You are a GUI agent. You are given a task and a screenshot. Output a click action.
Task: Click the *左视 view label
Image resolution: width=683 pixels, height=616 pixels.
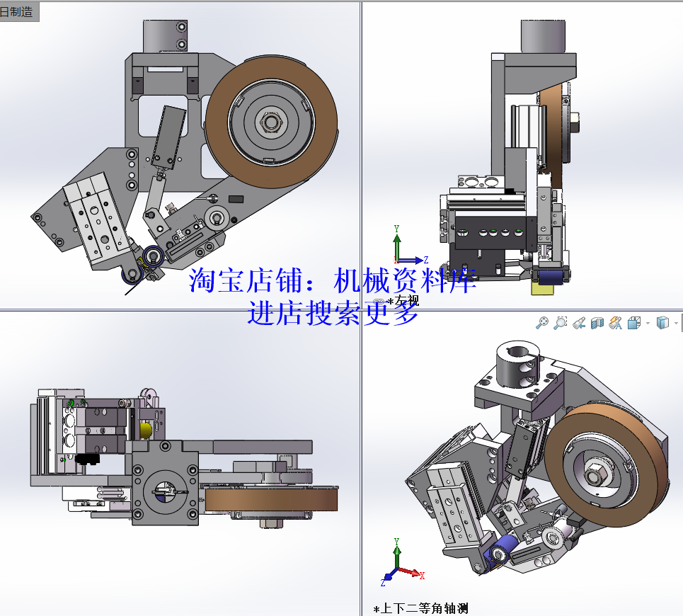point(403,301)
